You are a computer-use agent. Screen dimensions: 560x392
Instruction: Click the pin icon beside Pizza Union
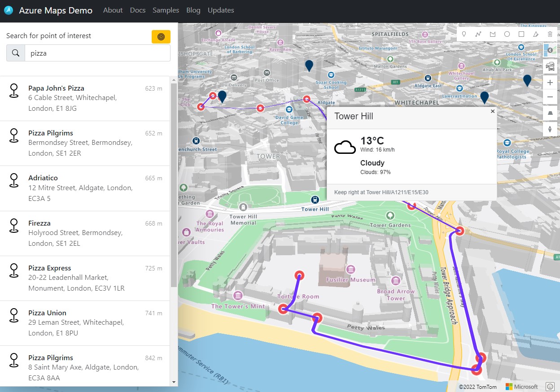click(x=14, y=315)
